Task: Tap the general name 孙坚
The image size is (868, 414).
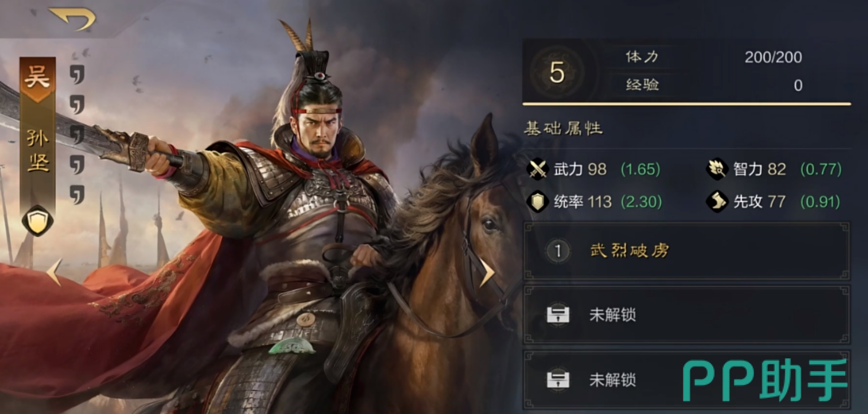Action: (x=38, y=151)
